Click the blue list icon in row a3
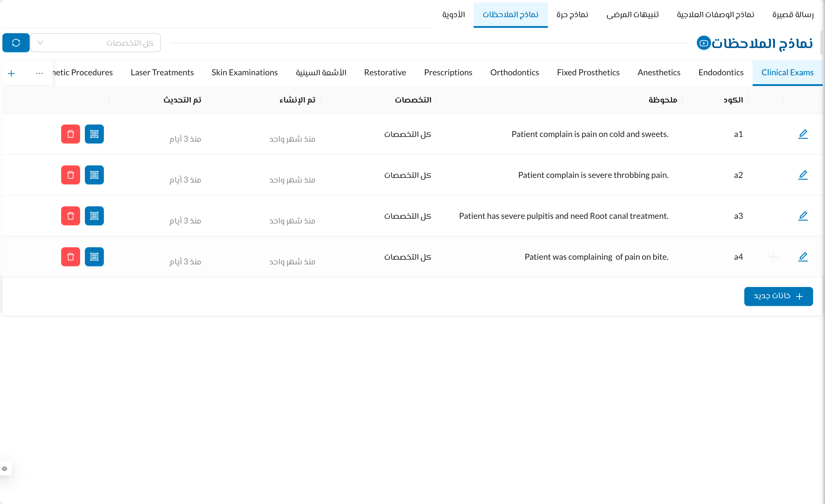Screen dimensions: 825x504 pos(94,216)
